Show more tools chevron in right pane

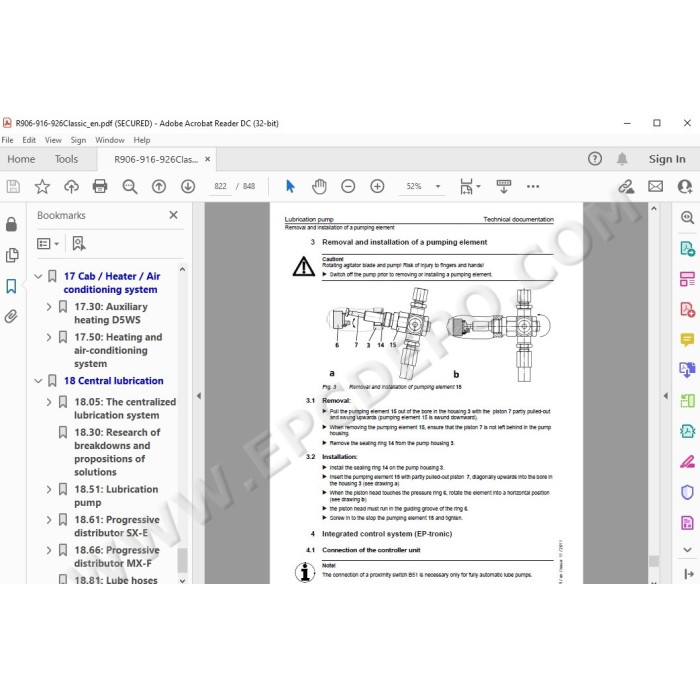(x=687, y=550)
